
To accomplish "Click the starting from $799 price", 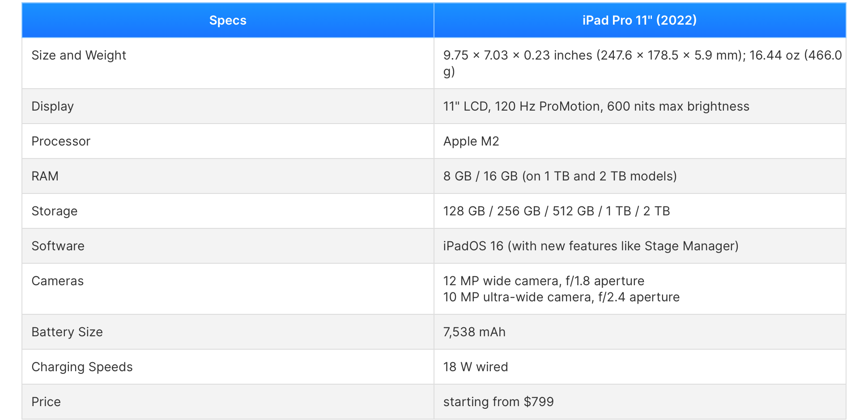I will click(x=498, y=402).
